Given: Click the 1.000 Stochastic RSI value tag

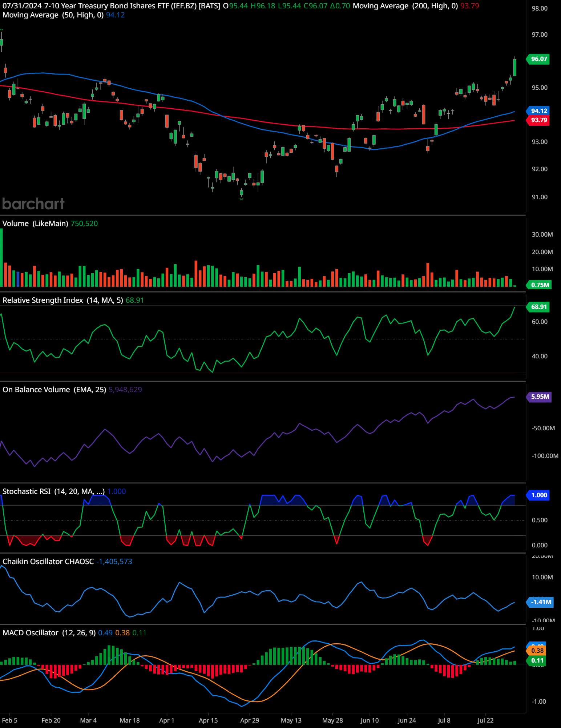Looking at the screenshot, I should pos(538,495).
